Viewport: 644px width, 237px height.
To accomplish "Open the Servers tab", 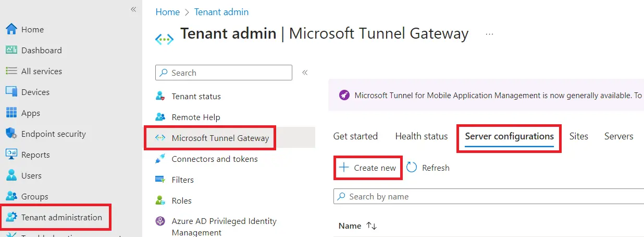I will tap(618, 136).
